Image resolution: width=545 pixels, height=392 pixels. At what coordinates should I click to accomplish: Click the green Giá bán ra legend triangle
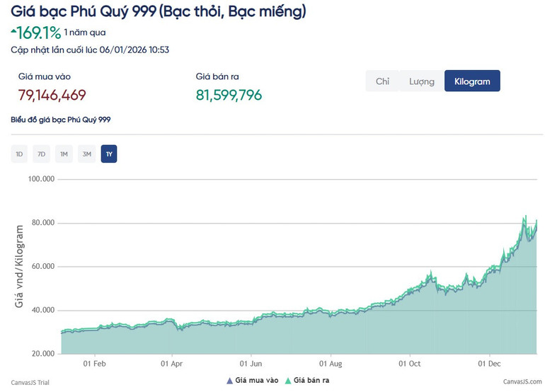coord(287,381)
